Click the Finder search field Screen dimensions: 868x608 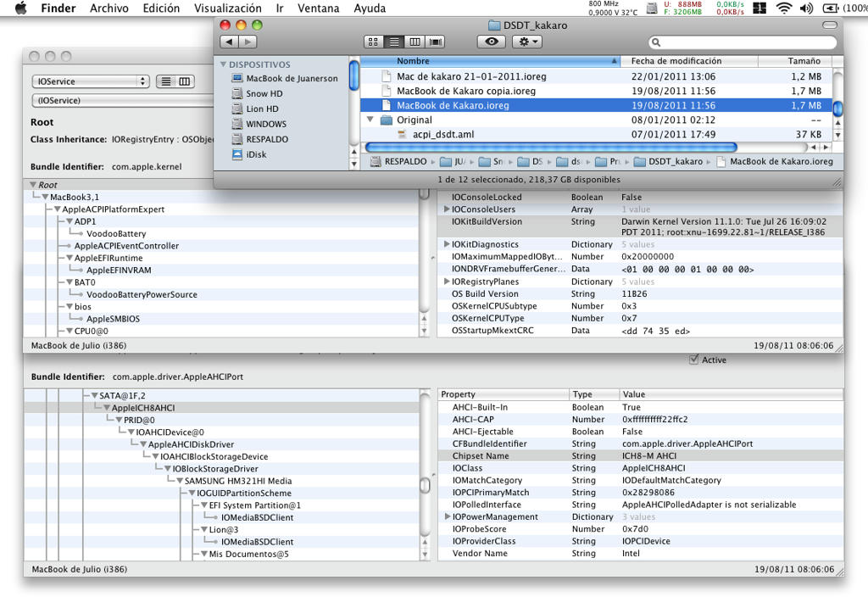tap(743, 42)
